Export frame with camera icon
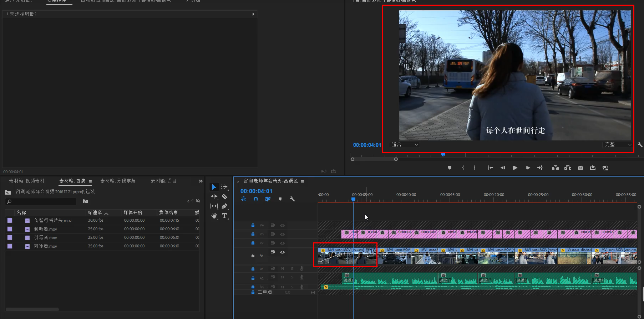This screenshot has width=644, height=319. (580, 168)
